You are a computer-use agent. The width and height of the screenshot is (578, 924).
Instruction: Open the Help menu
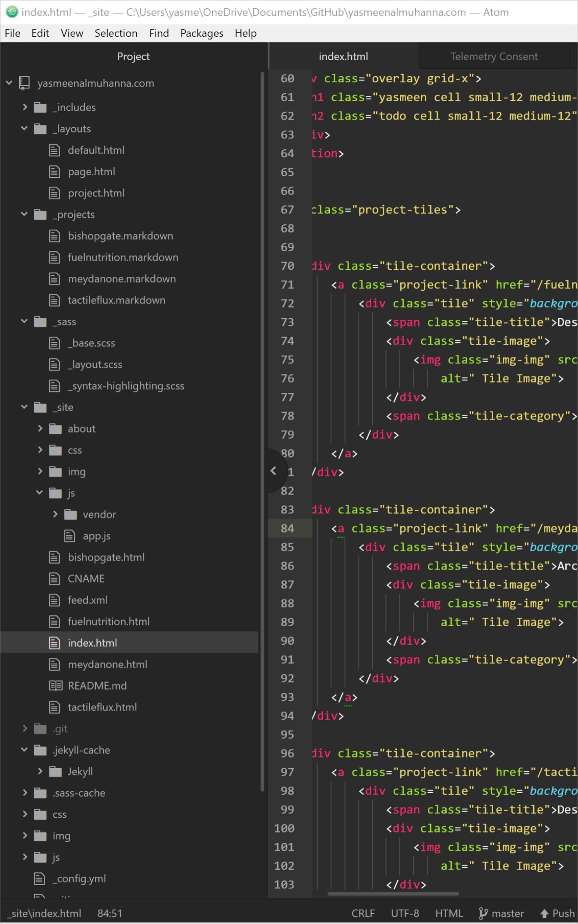[246, 33]
